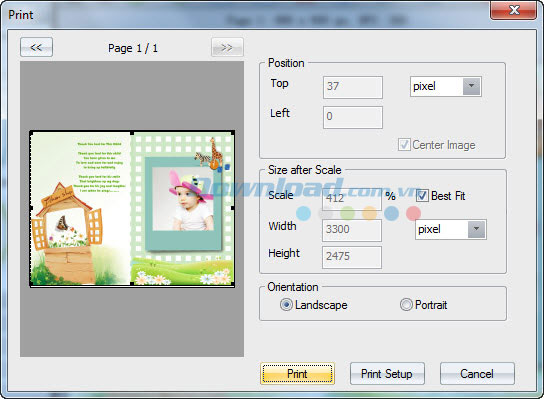The width and height of the screenshot is (544, 399).
Task: Go to previous page with << button
Action: coord(36,47)
